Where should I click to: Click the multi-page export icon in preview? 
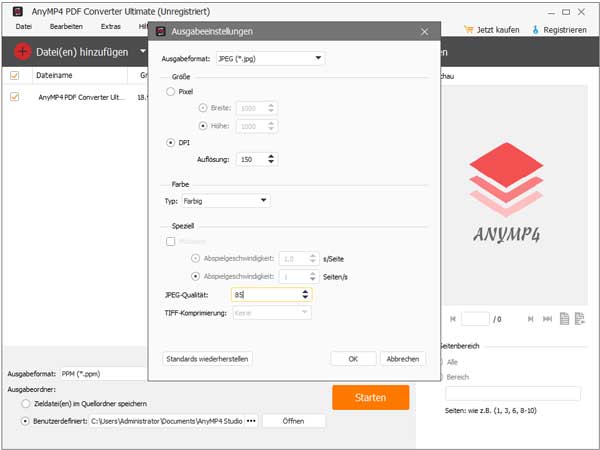(x=580, y=318)
